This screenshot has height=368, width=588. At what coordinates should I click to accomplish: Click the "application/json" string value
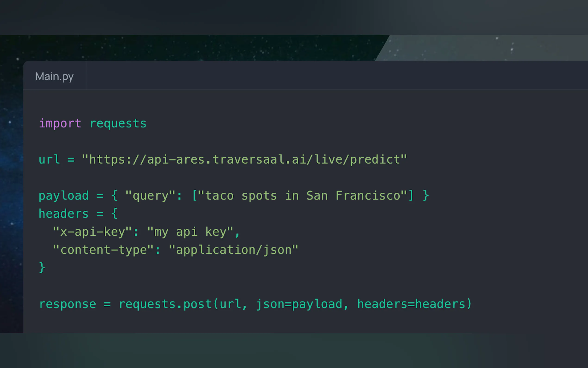pyautogui.click(x=233, y=250)
